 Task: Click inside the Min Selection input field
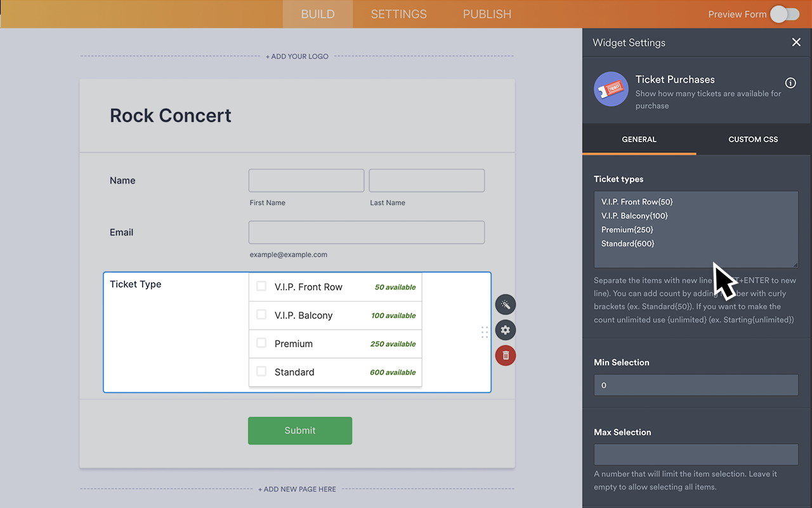pyautogui.click(x=696, y=385)
